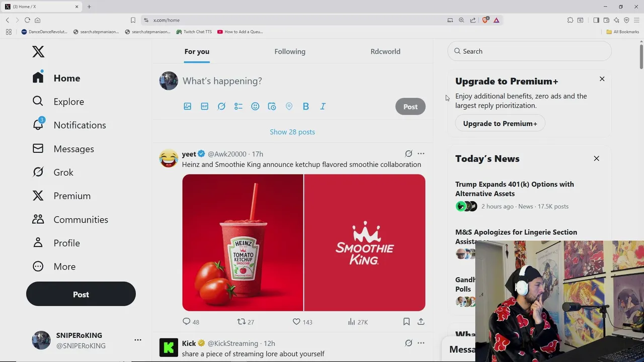The image size is (644, 362).
Task: Close the Today's News panel
Action: tap(597, 158)
